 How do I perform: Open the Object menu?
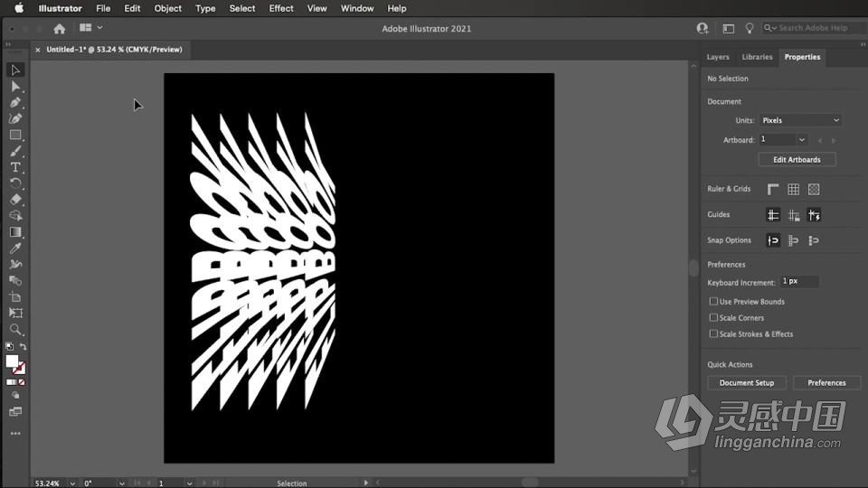(x=168, y=8)
